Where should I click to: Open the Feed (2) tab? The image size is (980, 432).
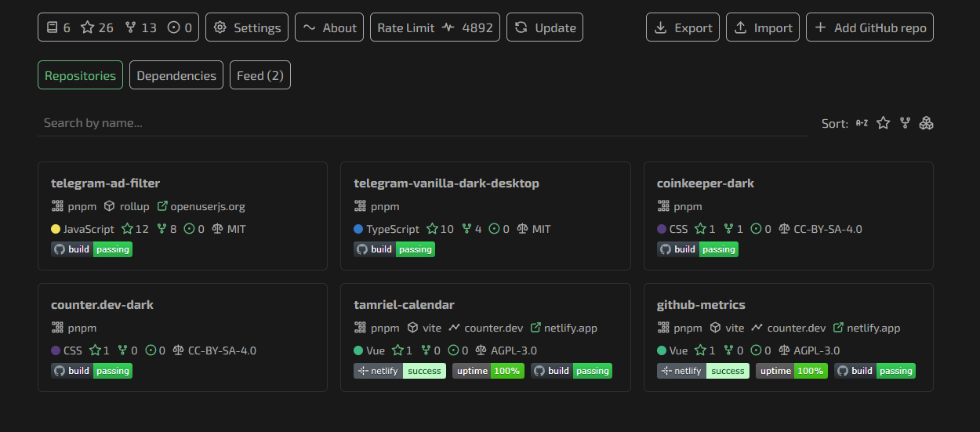pos(260,75)
